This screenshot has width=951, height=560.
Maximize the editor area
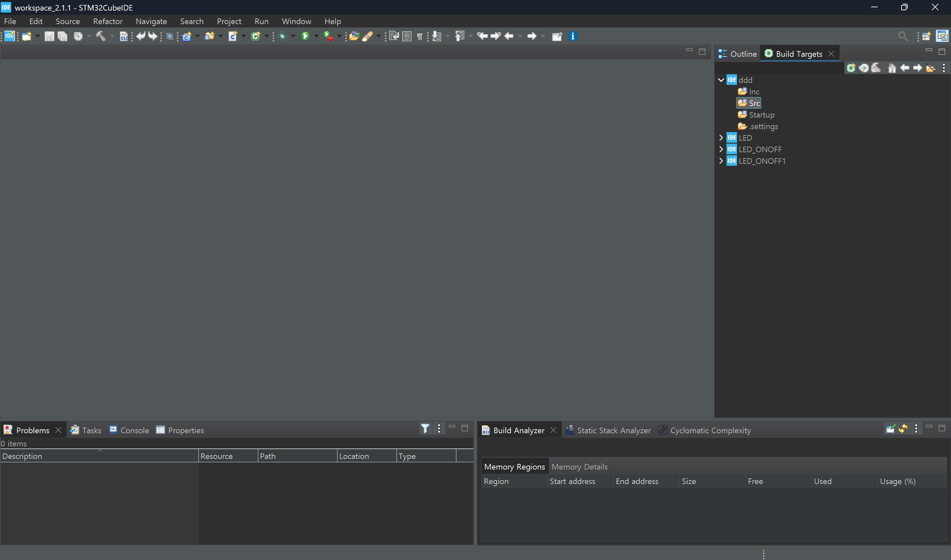tap(702, 52)
